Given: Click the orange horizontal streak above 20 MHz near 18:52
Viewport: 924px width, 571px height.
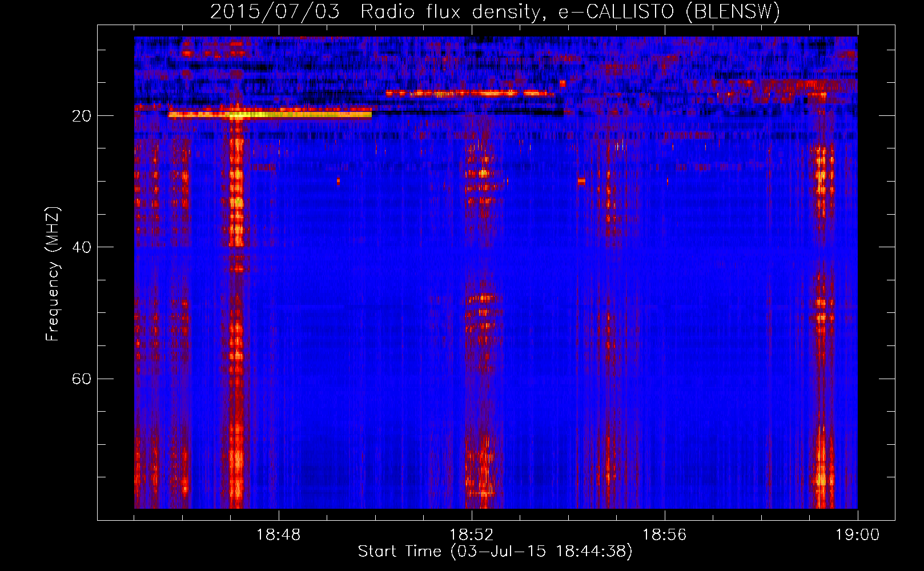Looking at the screenshot, I should [469, 93].
